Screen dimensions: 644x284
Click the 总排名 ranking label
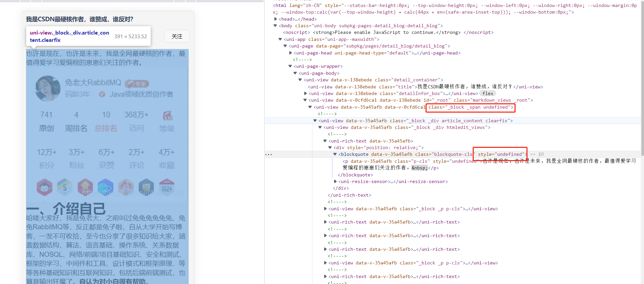(x=106, y=128)
